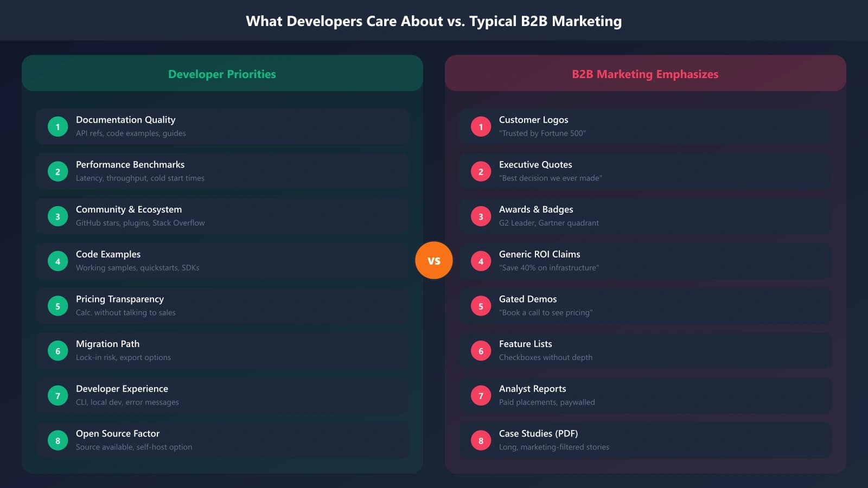Select the Migration Path entry
Viewport: 868px width, 488px height.
pyautogui.click(x=222, y=350)
